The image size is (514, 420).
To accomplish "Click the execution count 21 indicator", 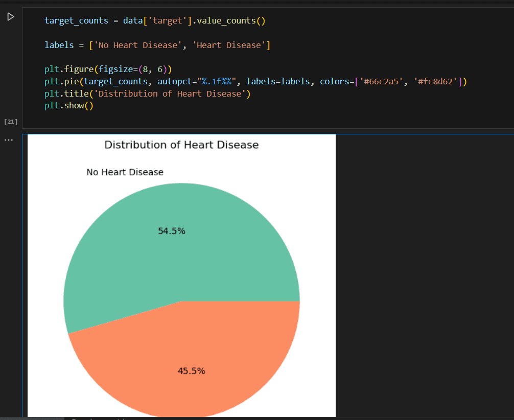I will 11,122.
